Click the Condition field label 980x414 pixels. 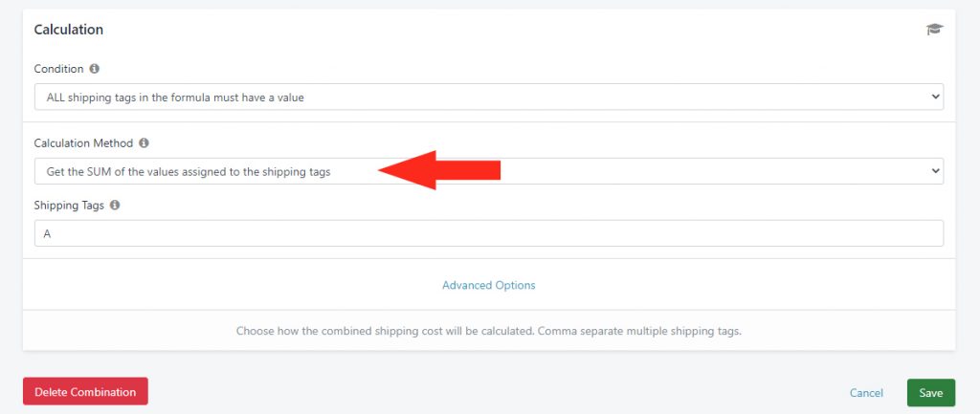[58, 69]
